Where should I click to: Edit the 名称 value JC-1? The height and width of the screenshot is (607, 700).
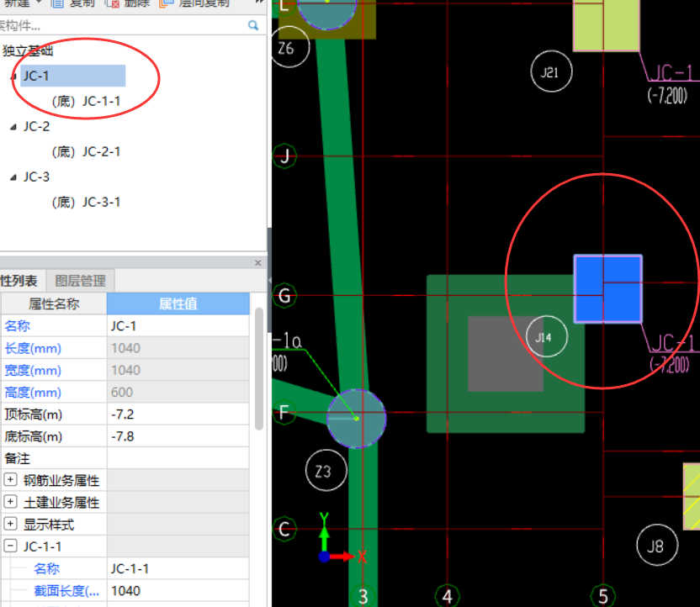[x=178, y=326]
